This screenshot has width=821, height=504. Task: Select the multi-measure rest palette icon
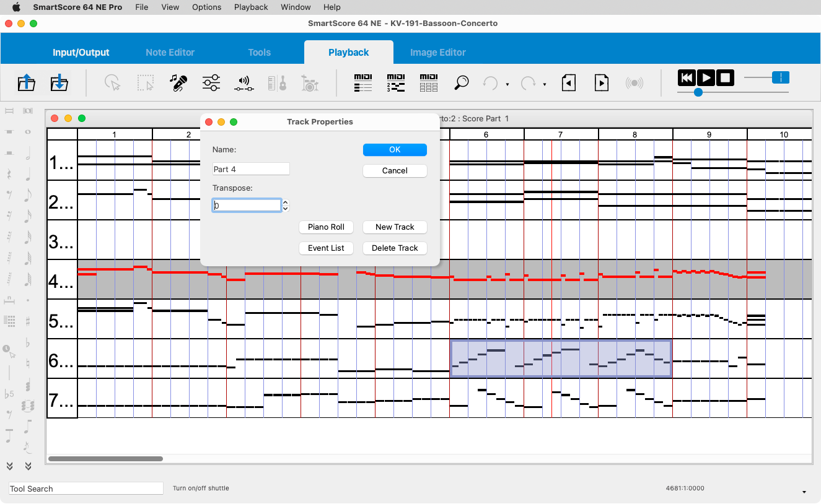tap(9, 300)
